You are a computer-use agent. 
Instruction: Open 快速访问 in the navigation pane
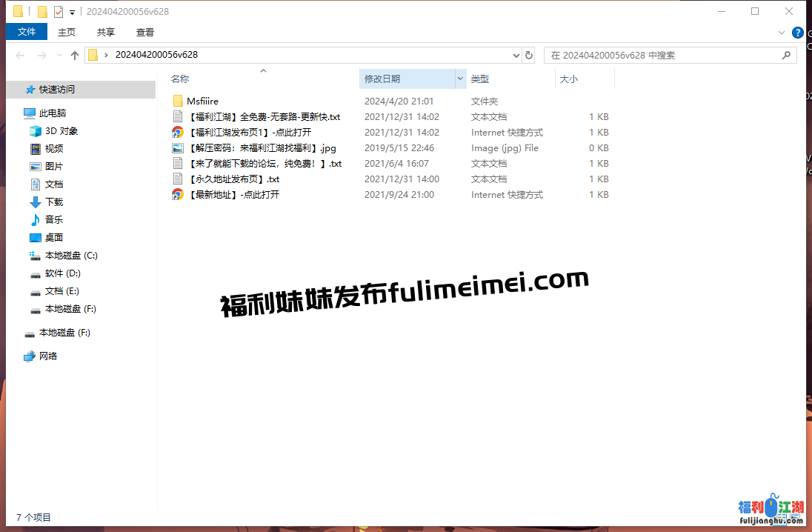[x=57, y=89]
